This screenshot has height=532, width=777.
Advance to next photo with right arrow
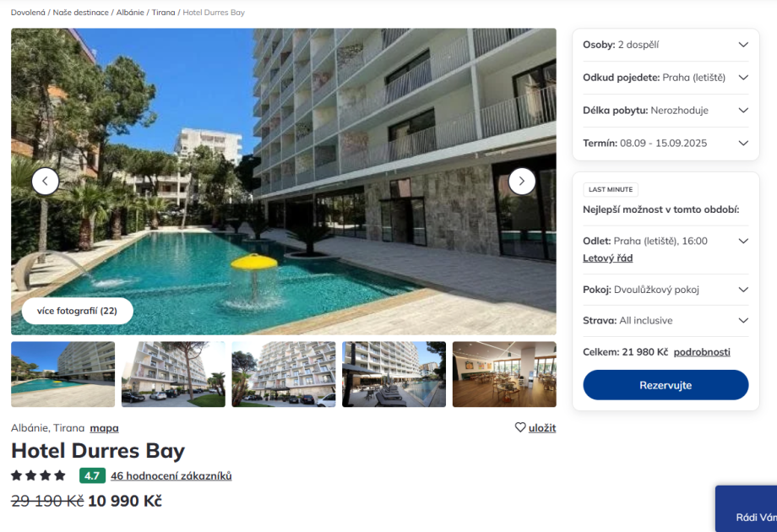[x=522, y=182]
